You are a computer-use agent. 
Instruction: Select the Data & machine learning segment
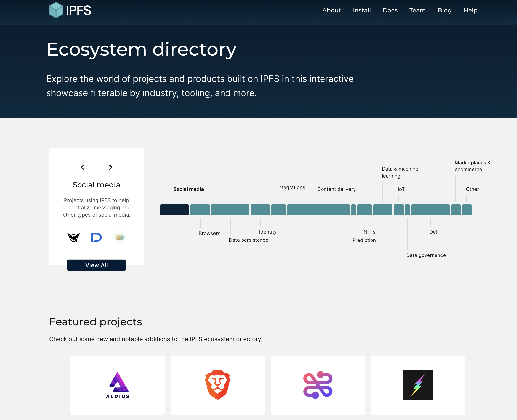point(383,210)
